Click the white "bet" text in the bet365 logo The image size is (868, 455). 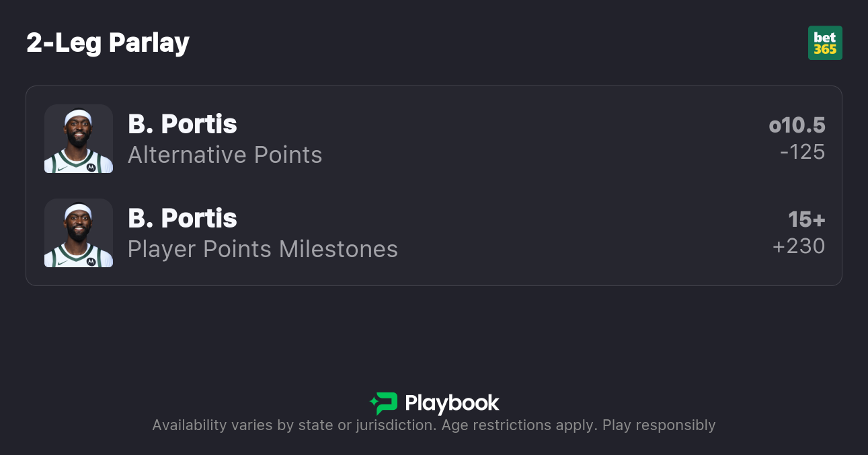(x=825, y=38)
